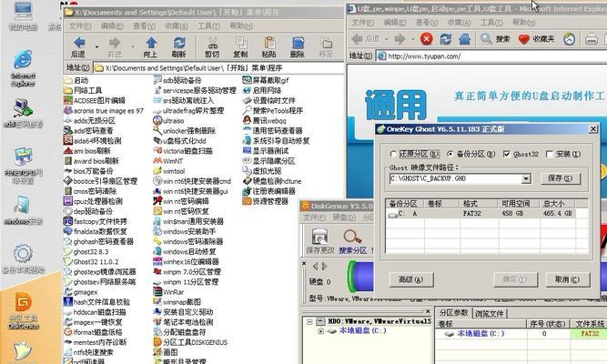
Task: Open Favorites heart icon in Internet Explorer
Action: point(524,39)
